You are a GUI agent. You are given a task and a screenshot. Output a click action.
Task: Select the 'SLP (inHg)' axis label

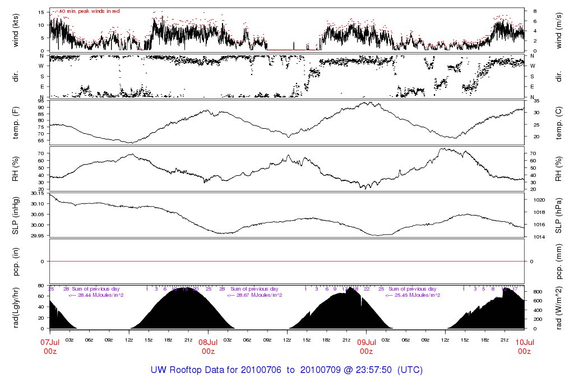(15, 216)
